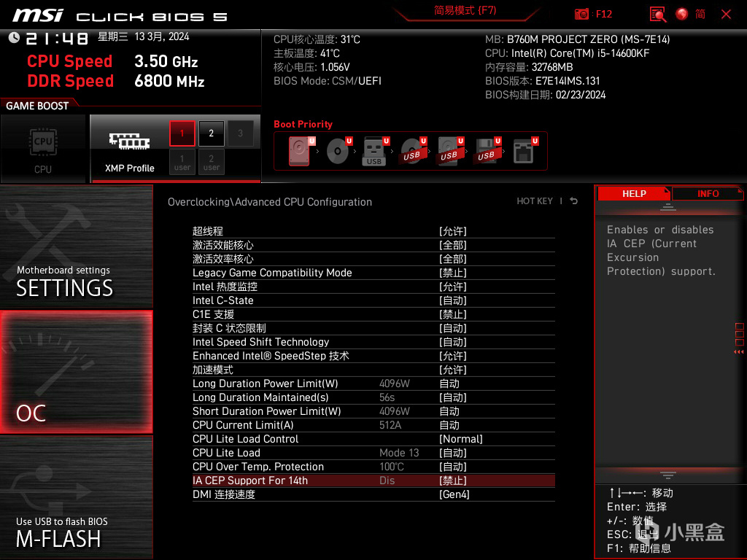Select the USB CD-ROM boot device icon
The width and height of the screenshot is (747, 560).
pos(412,151)
